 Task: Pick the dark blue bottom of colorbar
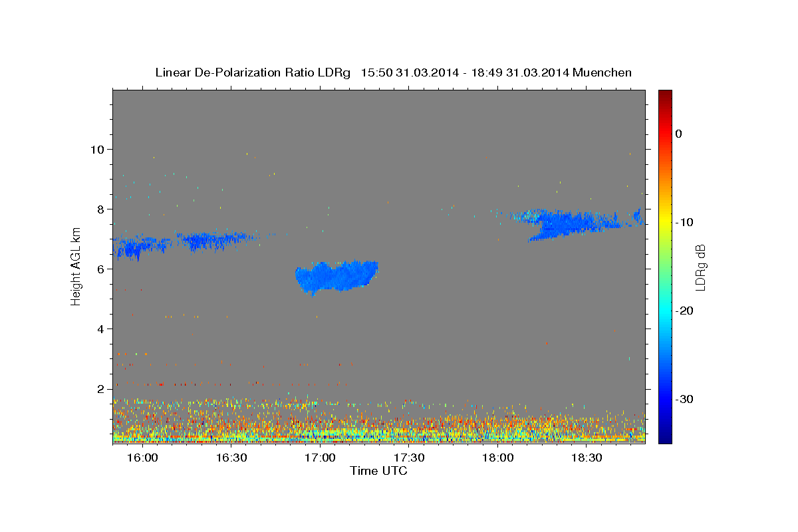click(x=665, y=437)
